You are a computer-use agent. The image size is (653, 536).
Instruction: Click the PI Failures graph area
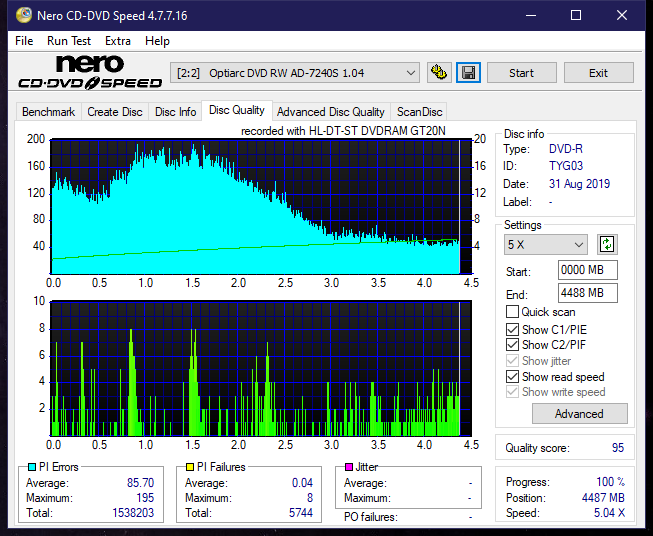click(261, 368)
